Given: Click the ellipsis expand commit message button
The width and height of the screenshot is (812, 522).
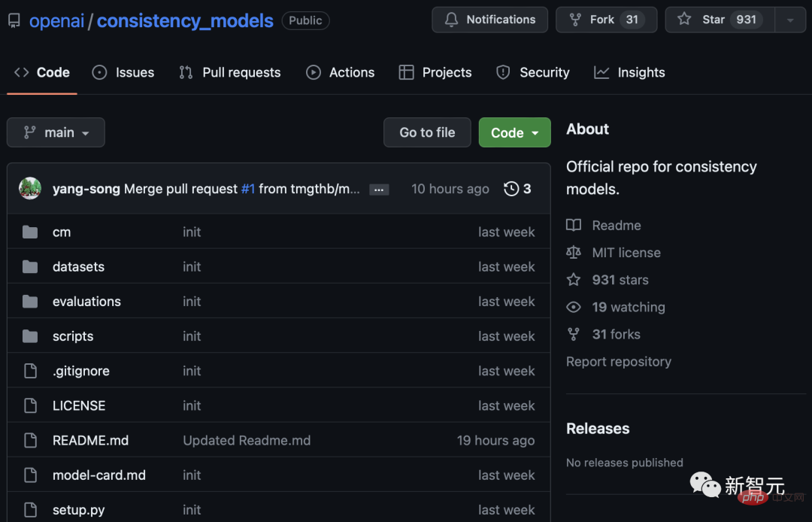Looking at the screenshot, I should coord(379,190).
